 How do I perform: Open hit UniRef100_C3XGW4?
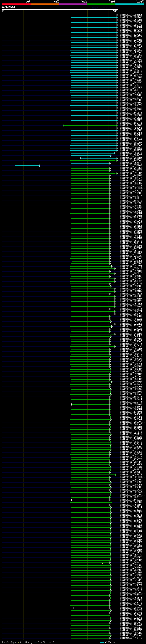click(131, 213)
